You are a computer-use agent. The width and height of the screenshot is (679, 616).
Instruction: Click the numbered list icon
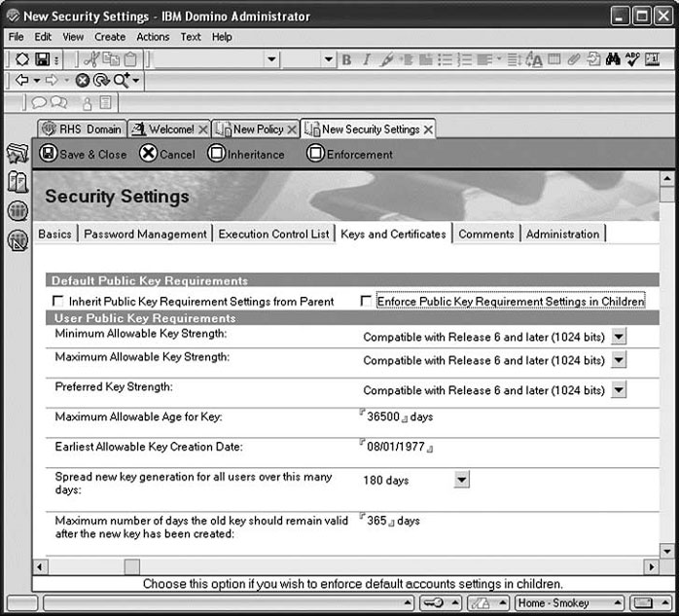[464, 59]
